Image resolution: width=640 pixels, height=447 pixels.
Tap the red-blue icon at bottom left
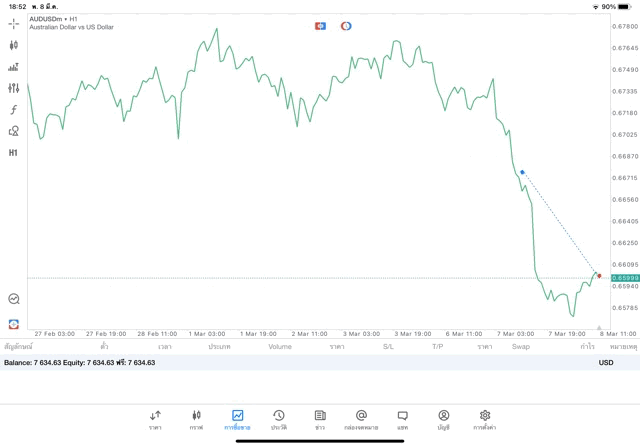13,324
